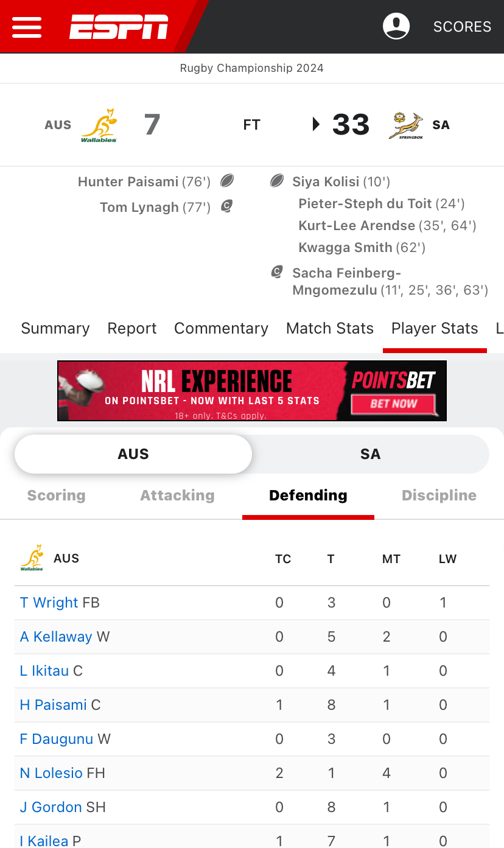Select AUS in the team toggle
Image resolution: width=504 pixels, height=848 pixels.
click(x=133, y=454)
